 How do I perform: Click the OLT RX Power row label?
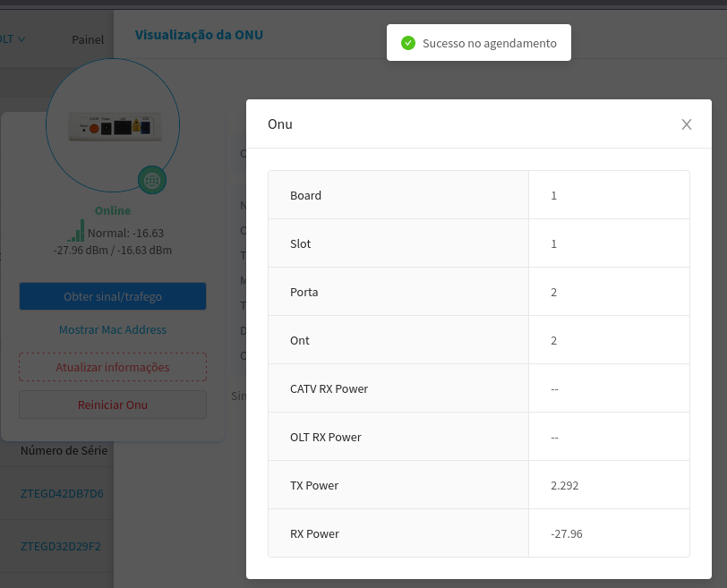(326, 437)
